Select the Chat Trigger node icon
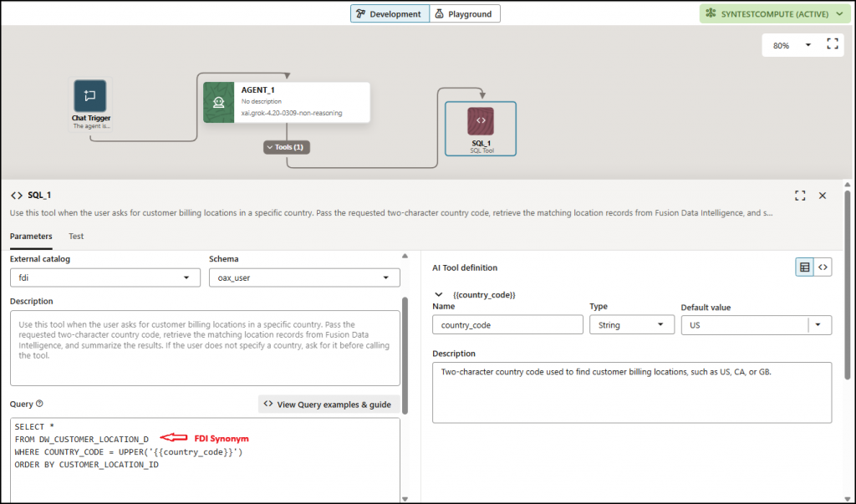Viewport: 856px width, 504px height. click(90, 95)
